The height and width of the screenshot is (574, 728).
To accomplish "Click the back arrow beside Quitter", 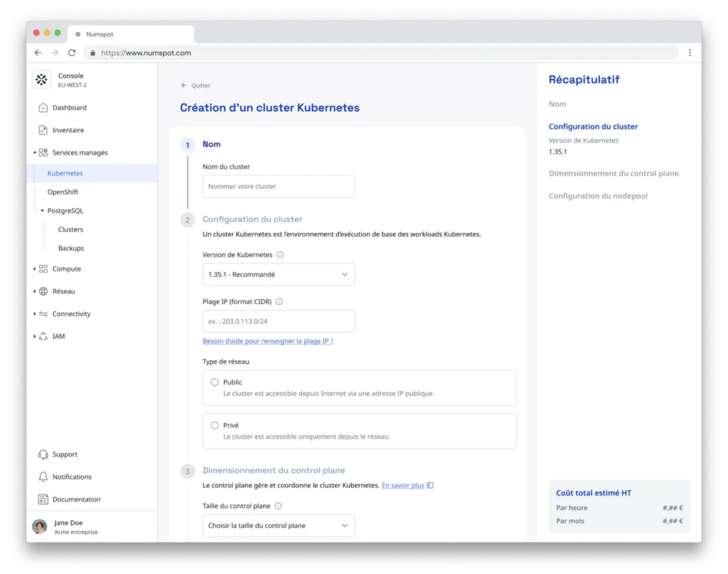I will pos(184,85).
